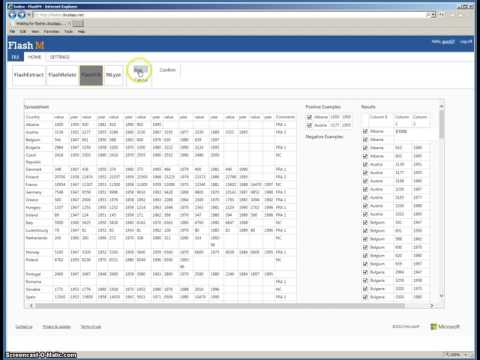480x360 pixels.
Task: Toggle Results checkbox for Belgium 541 row
Action: [365, 222]
